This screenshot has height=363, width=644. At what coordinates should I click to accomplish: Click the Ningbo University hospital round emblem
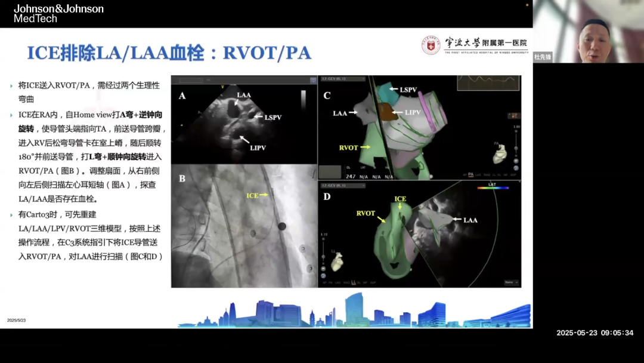(431, 45)
